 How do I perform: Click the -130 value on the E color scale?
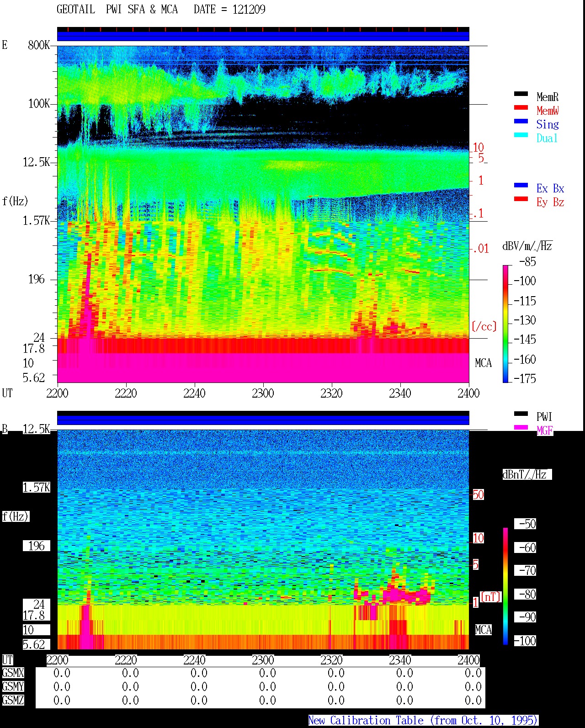click(x=525, y=320)
